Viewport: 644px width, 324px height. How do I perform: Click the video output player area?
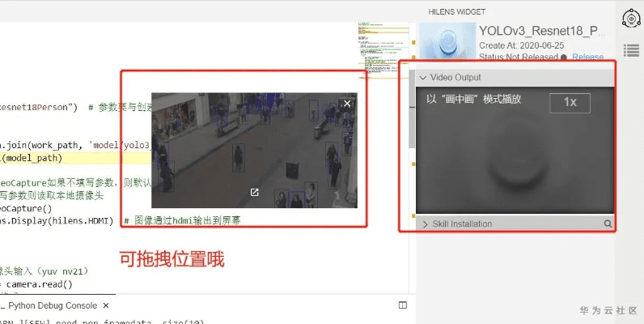(515, 150)
